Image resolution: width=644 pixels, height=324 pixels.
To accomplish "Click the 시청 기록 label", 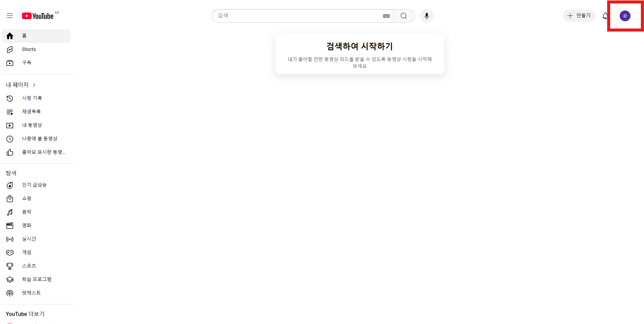I will pyautogui.click(x=32, y=98).
